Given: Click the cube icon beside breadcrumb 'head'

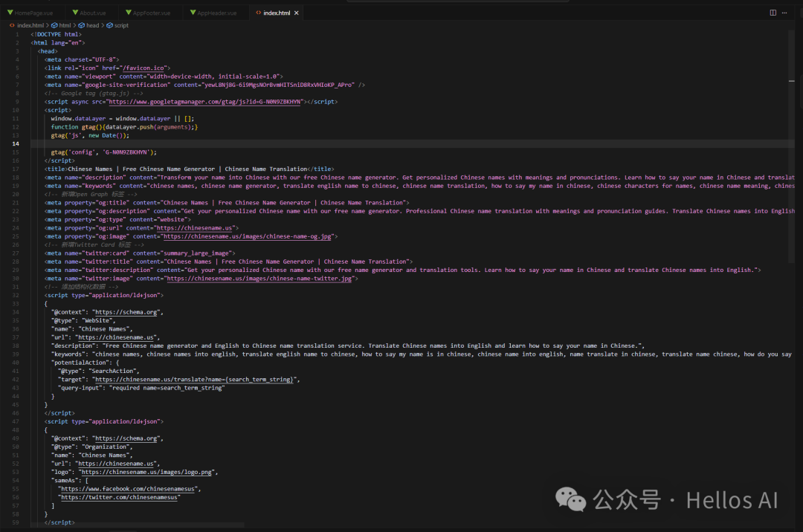Looking at the screenshot, I should coord(82,25).
